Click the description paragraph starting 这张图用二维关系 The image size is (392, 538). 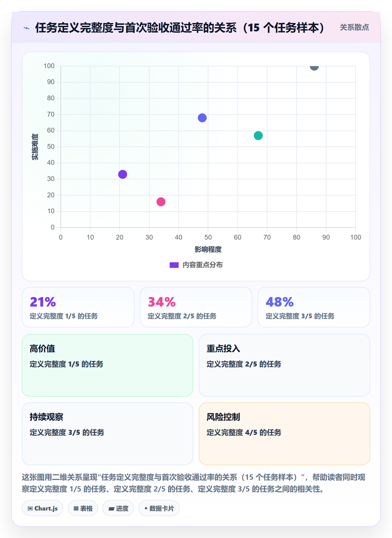coord(193,483)
